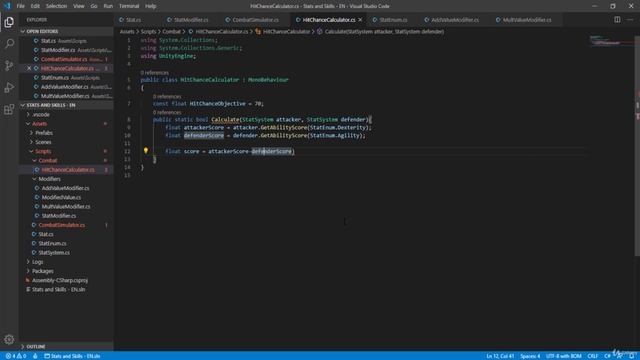Image resolution: width=640 pixels, height=360 pixels.
Task: Open the Edit menu
Action: click(35, 6)
